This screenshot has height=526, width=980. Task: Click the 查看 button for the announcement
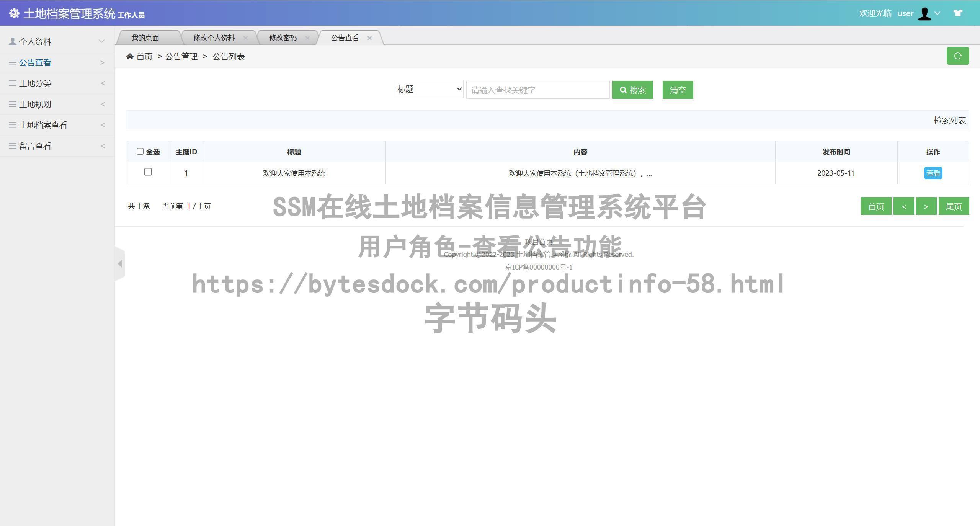click(x=933, y=173)
